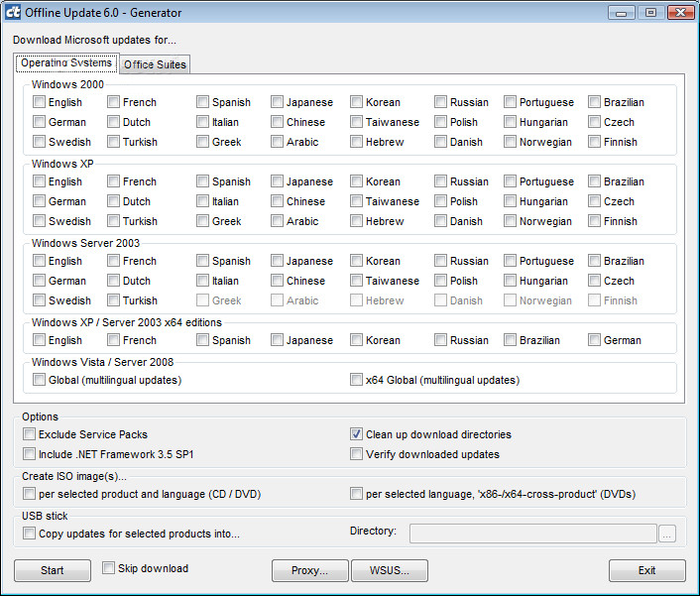This screenshot has width=700, height=596.
Task: Check German under Windows 2000
Action: [x=40, y=122]
